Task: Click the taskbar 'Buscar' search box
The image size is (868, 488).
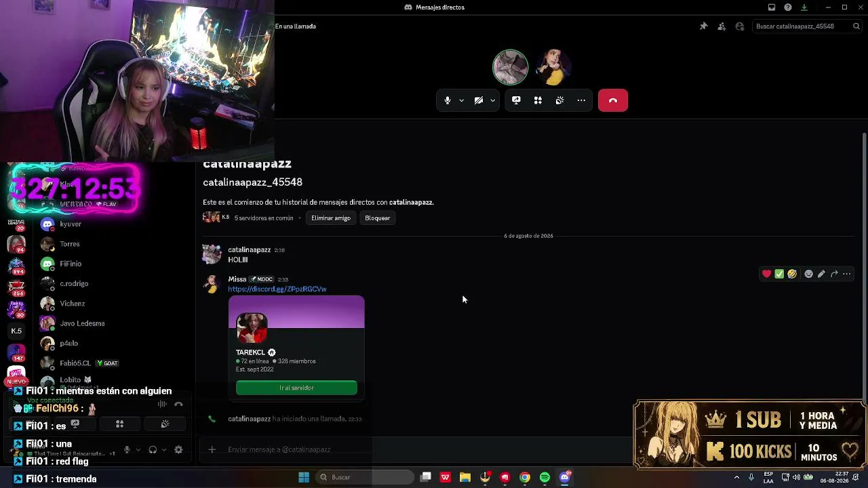Action: (365, 477)
